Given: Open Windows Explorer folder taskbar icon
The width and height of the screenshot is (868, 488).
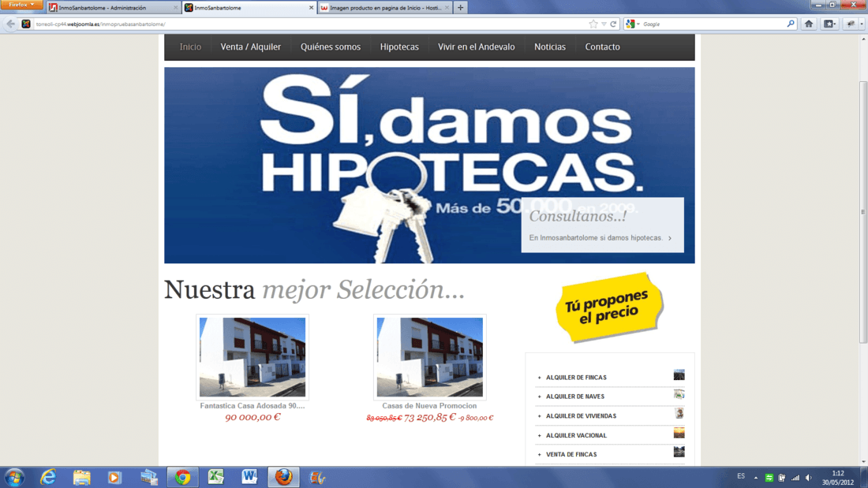Looking at the screenshot, I should pyautogui.click(x=81, y=477).
